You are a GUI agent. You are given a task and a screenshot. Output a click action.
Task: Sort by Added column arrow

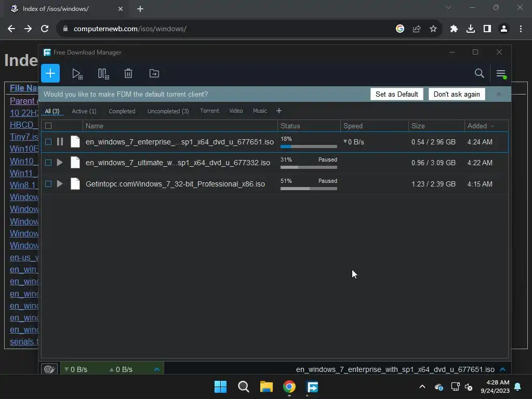click(493, 126)
